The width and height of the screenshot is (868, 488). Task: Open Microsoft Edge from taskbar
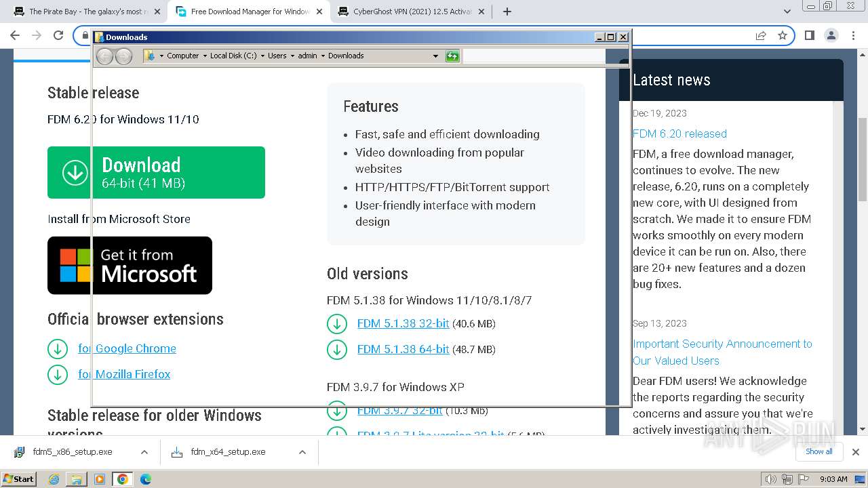146,479
